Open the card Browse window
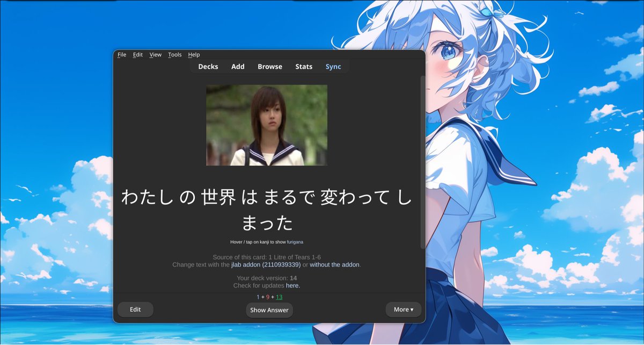The height and width of the screenshot is (345, 644). pyautogui.click(x=270, y=67)
